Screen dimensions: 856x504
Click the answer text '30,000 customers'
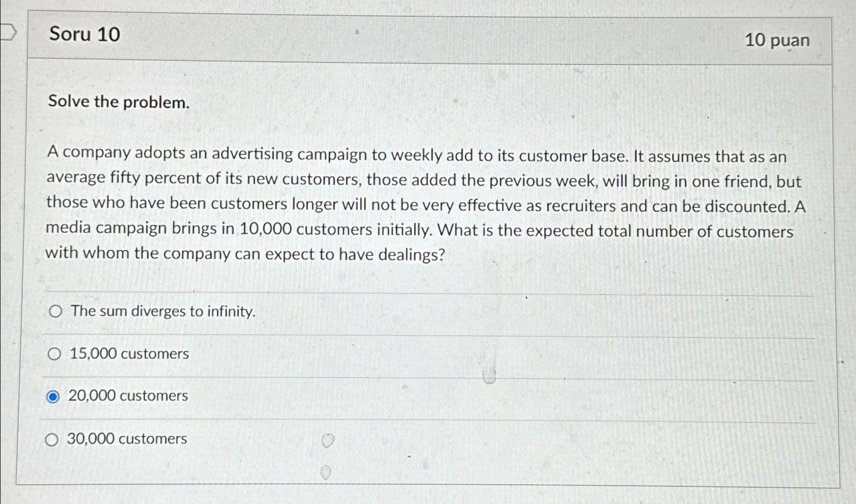point(127,439)
